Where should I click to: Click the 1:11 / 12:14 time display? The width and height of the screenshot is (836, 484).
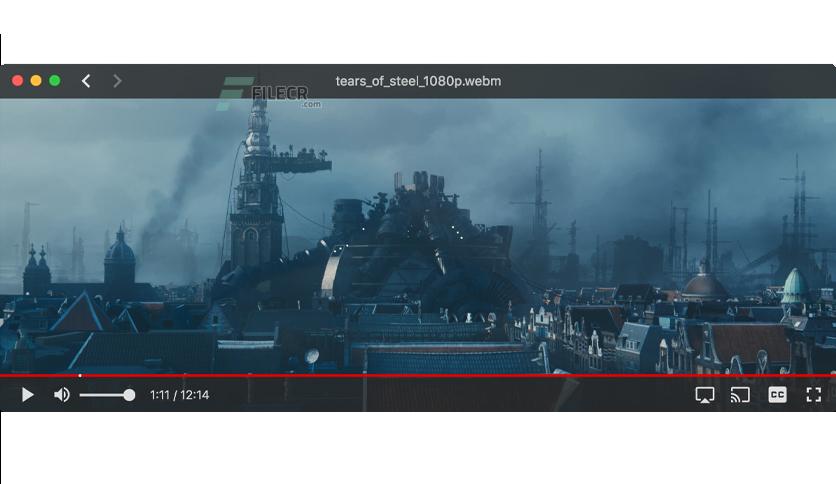(x=179, y=395)
